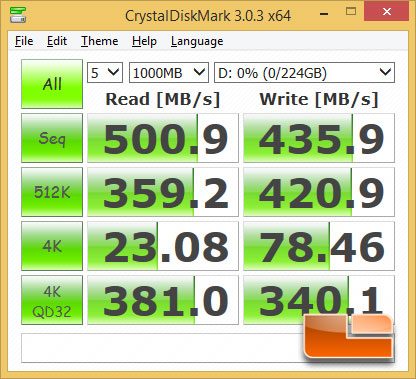
Task: Select the Seq read result 500.9
Action: pos(163,138)
